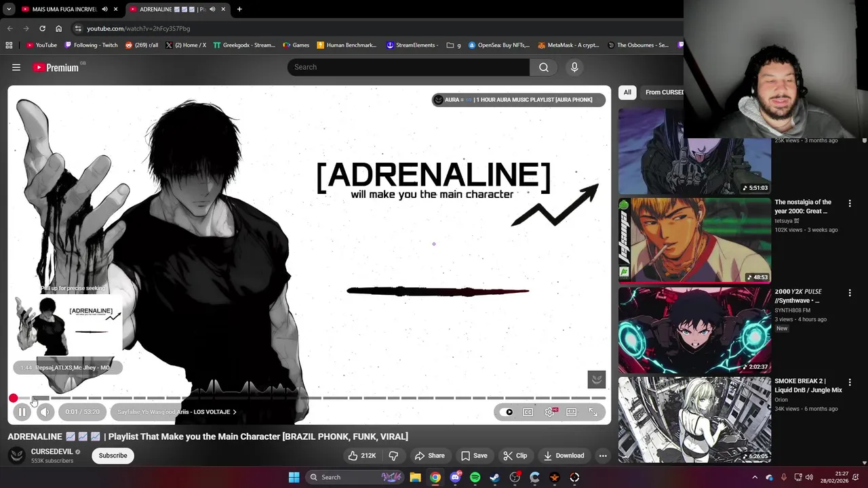Open player settings gear
868x488 pixels.
pyautogui.click(x=550, y=412)
